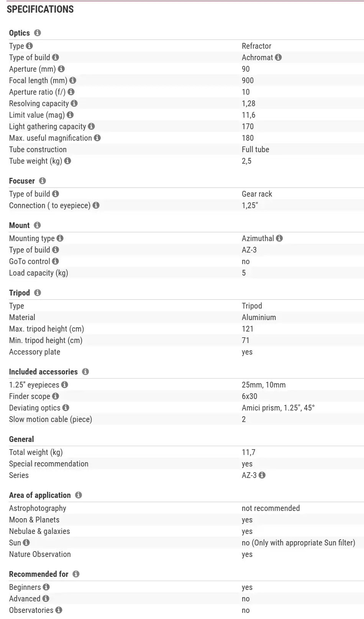Show info for Finder scope
The image size is (364, 619).
tap(56, 396)
